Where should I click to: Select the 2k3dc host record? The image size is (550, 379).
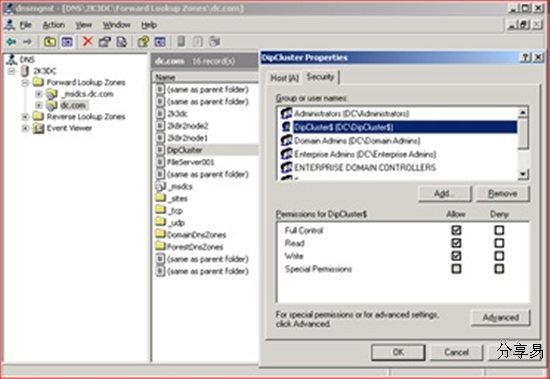pyautogui.click(x=177, y=114)
